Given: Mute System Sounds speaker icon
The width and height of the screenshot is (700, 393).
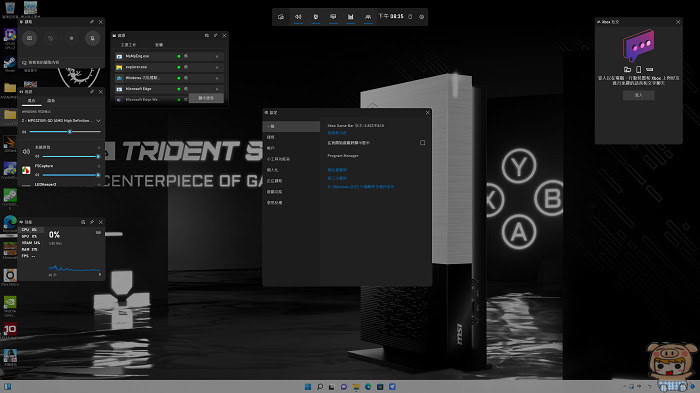Looking at the screenshot, I should click(x=38, y=156).
